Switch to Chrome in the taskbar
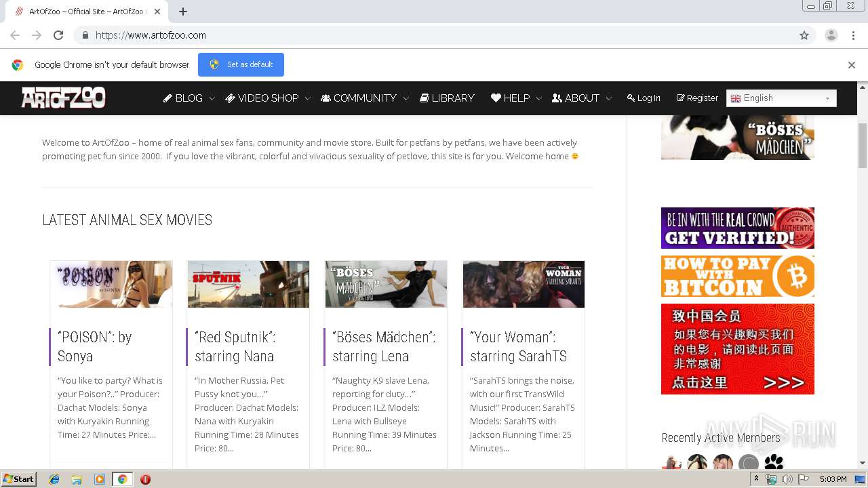This screenshot has height=488, width=868. [x=122, y=479]
